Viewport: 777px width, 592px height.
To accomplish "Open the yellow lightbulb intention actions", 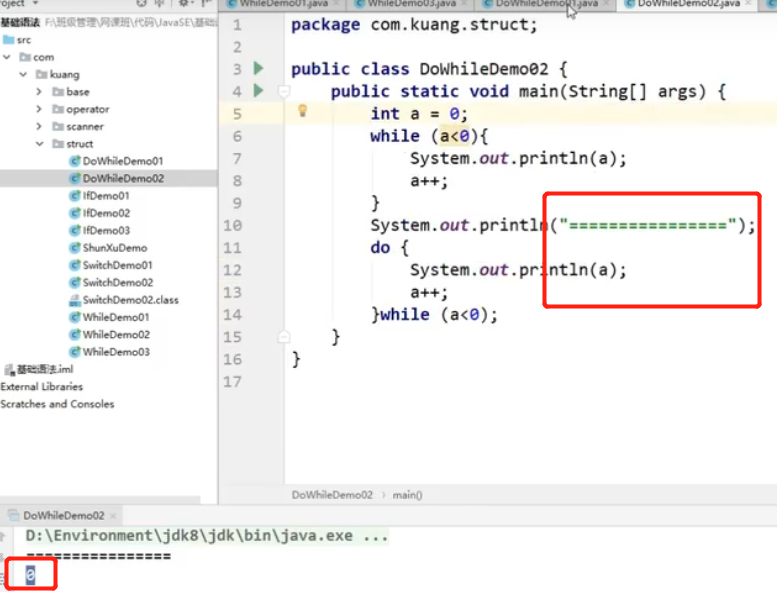I will (x=302, y=111).
